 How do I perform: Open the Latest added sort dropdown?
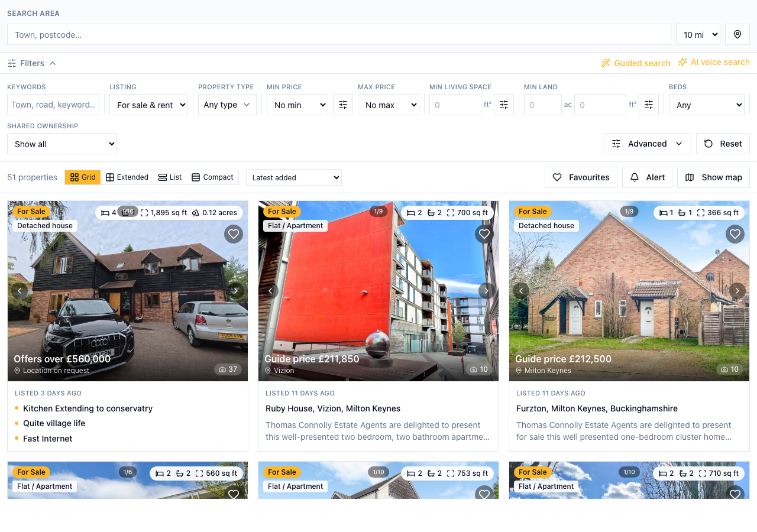[x=294, y=177]
